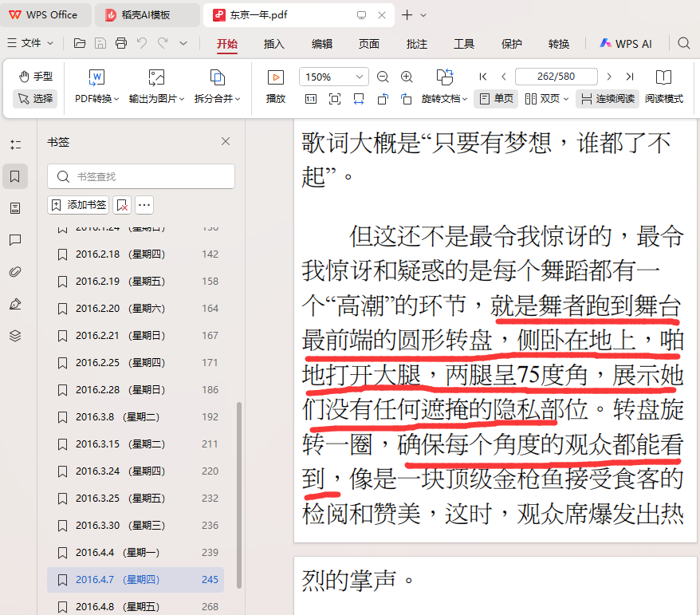Go to previous page arrow
This screenshot has width=700, height=615.
[x=504, y=77]
